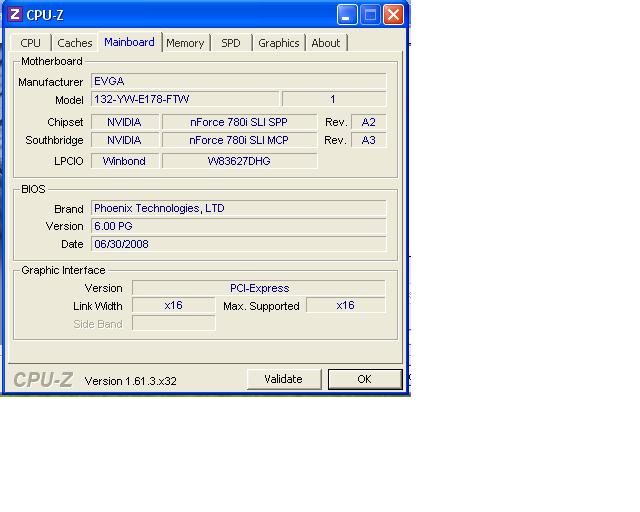Click the BIOS date 06/30/2008
Image resolution: width=640 pixels, height=512 pixels.
(x=238, y=244)
